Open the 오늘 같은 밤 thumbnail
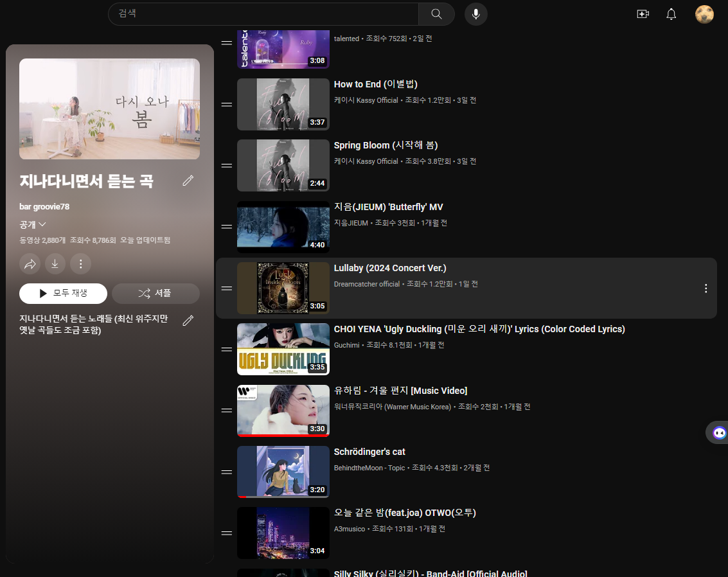 (283, 533)
